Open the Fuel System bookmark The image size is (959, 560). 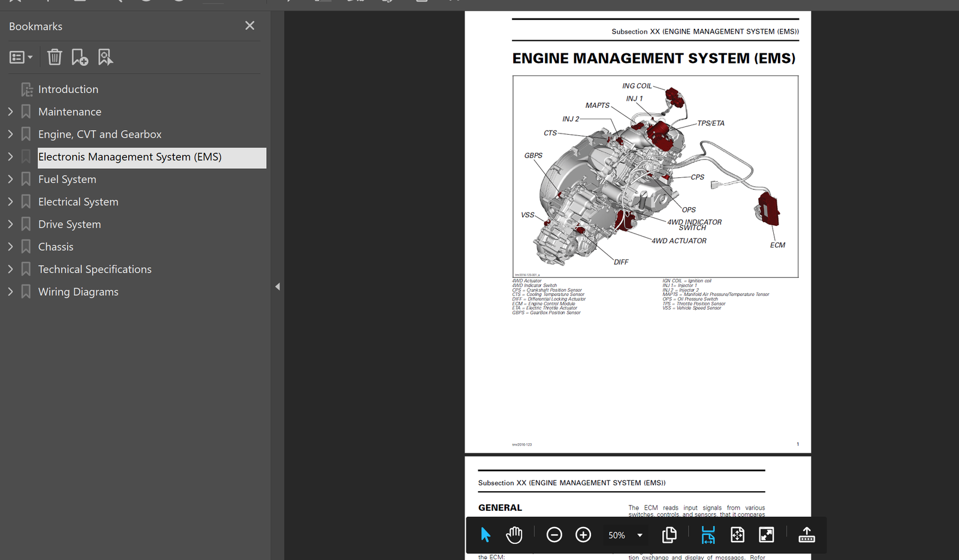[x=67, y=179]
